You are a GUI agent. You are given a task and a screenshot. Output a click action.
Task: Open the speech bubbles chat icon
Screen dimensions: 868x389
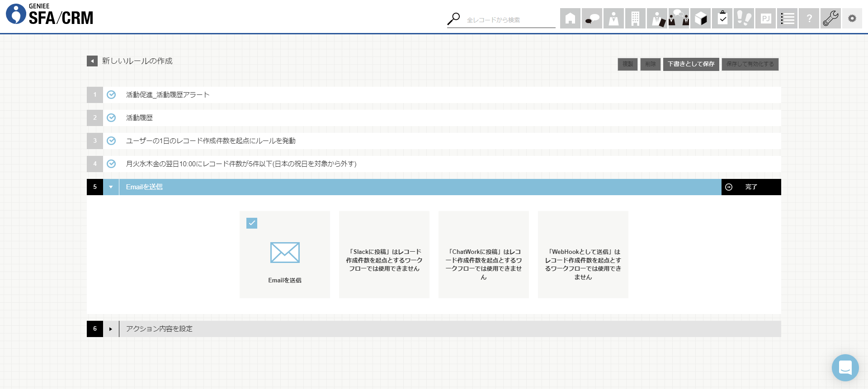coord(592,19)
